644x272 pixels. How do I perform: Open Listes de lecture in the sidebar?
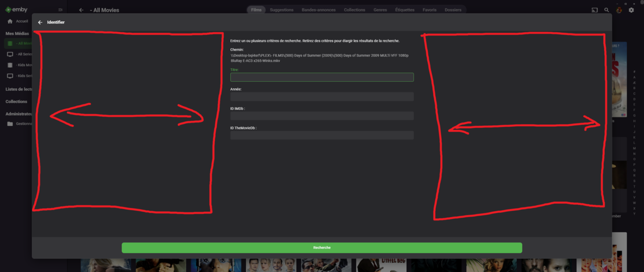pos(19,89)
